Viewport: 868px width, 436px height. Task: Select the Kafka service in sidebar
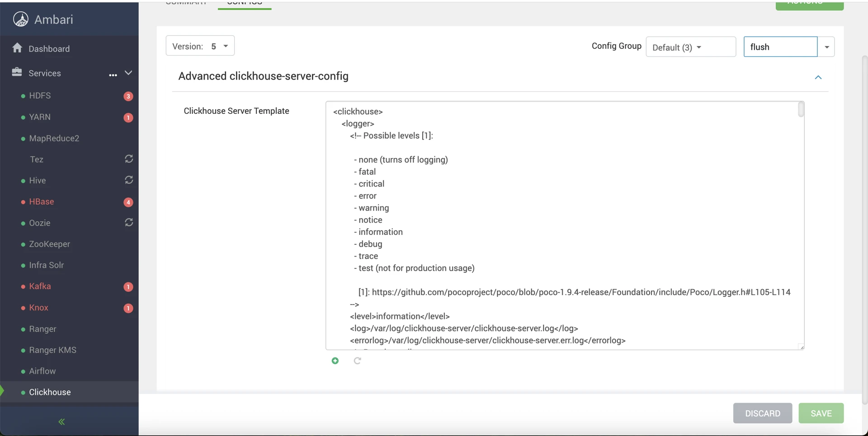tap(40, 286)
